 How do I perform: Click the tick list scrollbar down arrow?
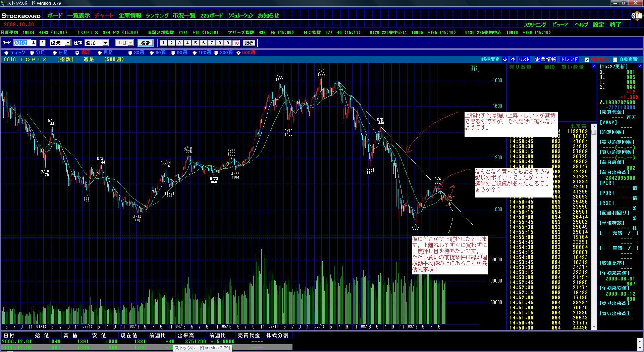click(x=594, y=327)
